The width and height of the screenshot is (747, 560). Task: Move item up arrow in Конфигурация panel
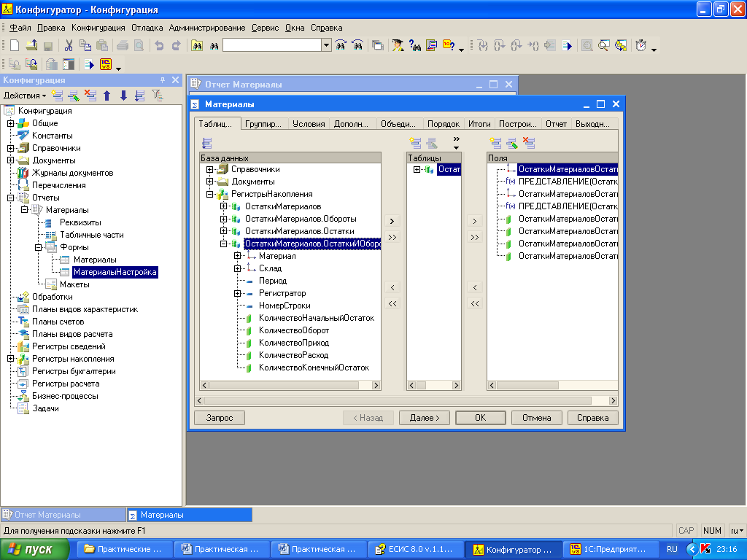click(107, 96)
